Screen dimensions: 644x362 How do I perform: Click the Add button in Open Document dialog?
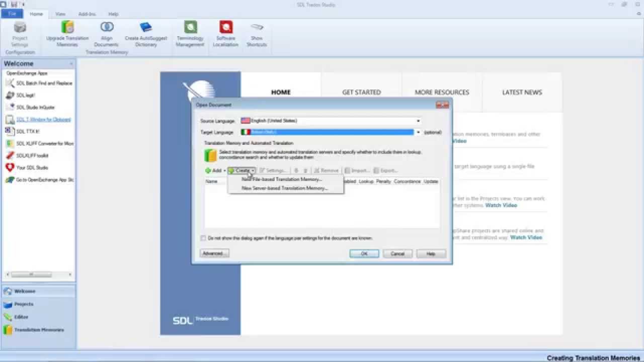coord(215,170)
